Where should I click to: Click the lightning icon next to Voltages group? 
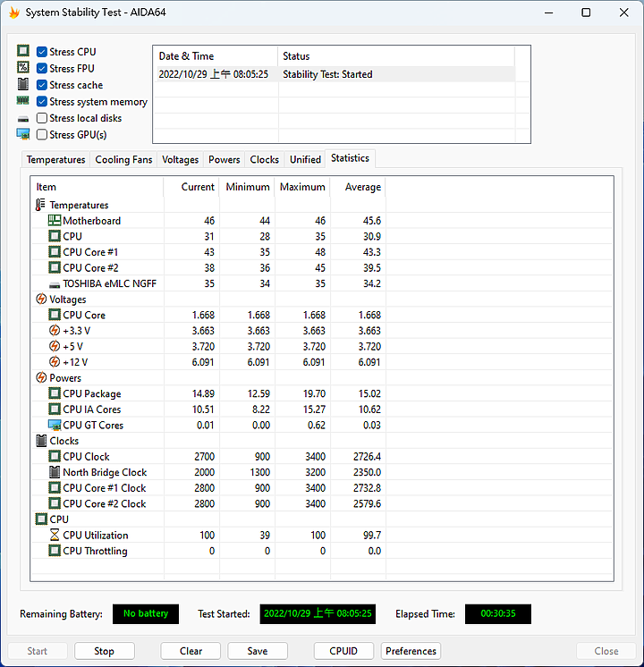click(x=41, y=299)
